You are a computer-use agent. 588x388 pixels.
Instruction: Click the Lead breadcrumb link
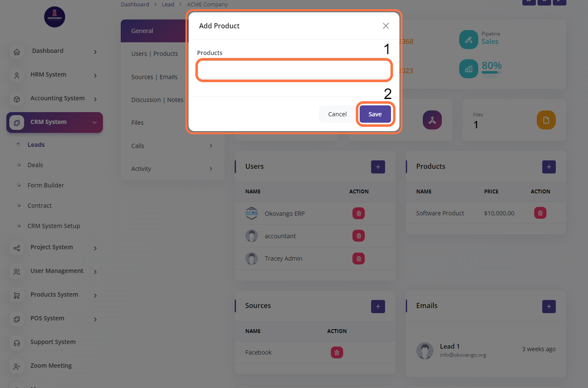coord(168,4)
